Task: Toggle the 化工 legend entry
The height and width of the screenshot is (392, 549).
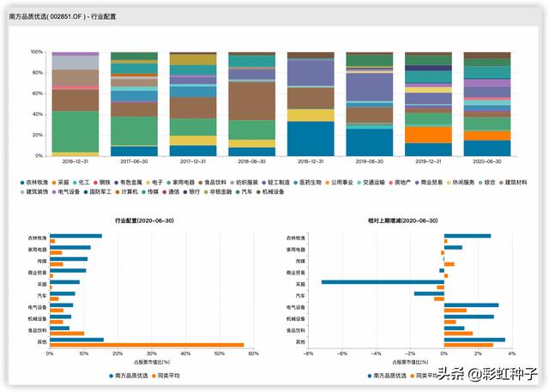Action: point(81,183)
